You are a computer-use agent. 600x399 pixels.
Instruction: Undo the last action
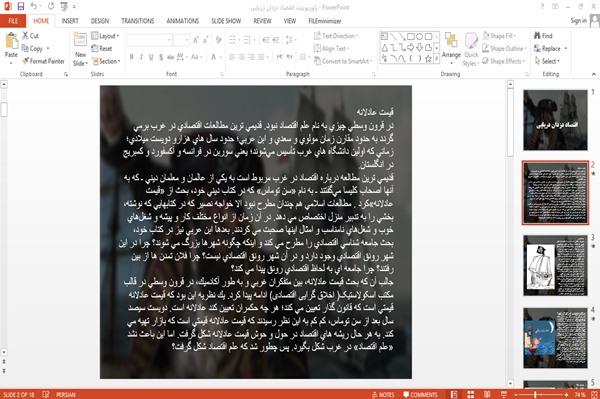coord(33,7)
